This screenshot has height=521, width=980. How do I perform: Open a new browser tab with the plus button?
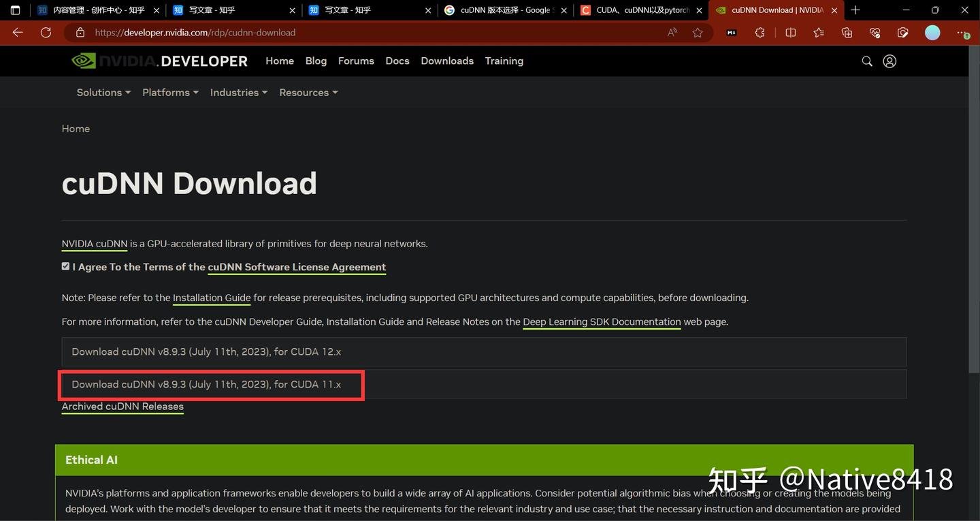[x=855, y=10]
